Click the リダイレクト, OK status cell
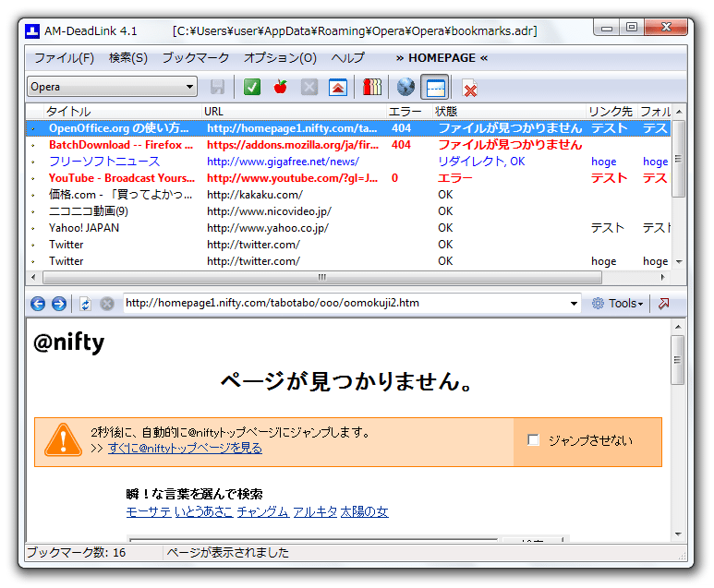 tap(481, 162)
